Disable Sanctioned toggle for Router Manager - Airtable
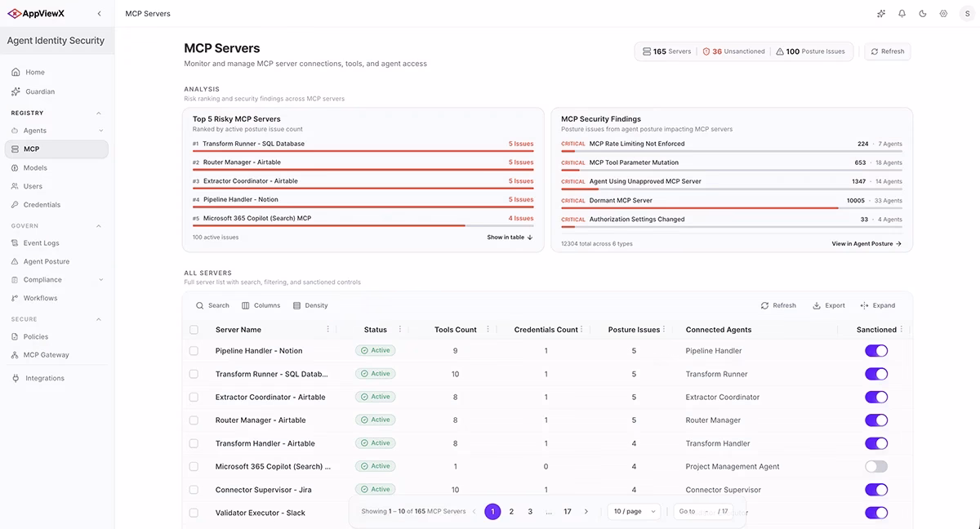Image resolution: width=980 pixels, height=529 pixels. pyautogui.click(x=876, y=420)
